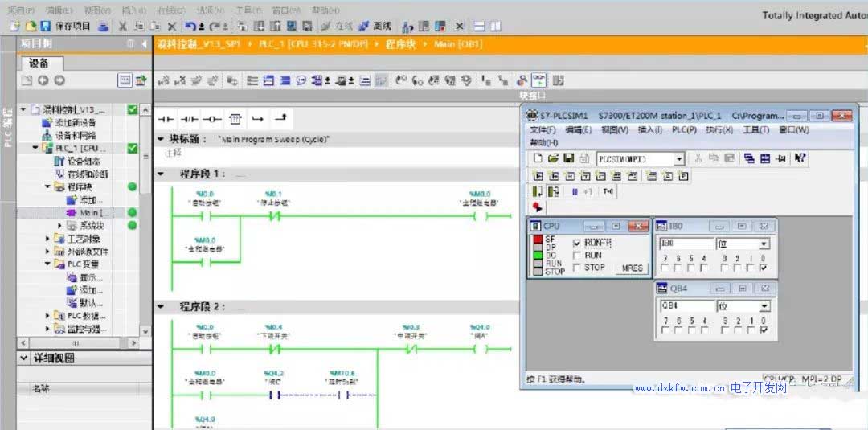Open the QB4 format dropdown
Image resolution: width=868 pixels, height=430 pixels.
pos(764,306)
